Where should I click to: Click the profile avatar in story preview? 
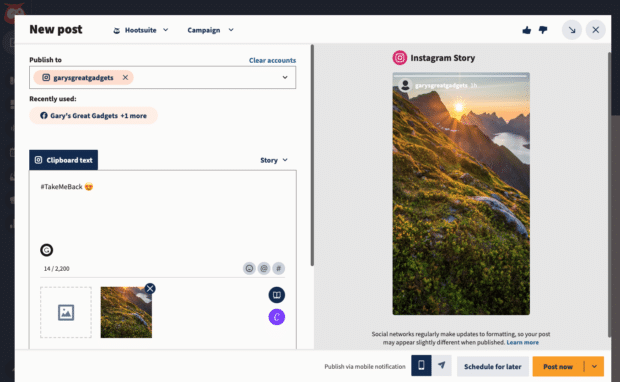[x=405, y=85]
